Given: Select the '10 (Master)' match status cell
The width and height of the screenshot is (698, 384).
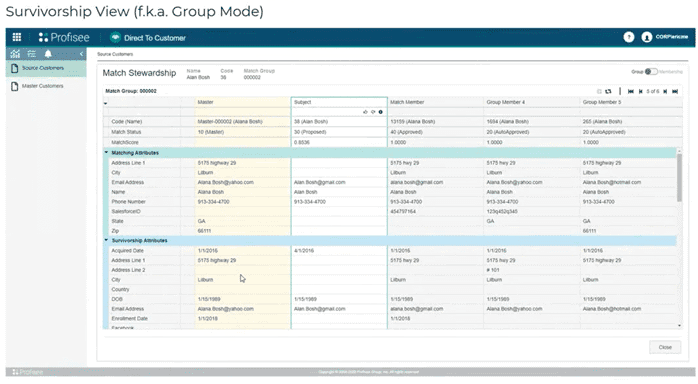Looking at the screenshot, I should 243,132.
